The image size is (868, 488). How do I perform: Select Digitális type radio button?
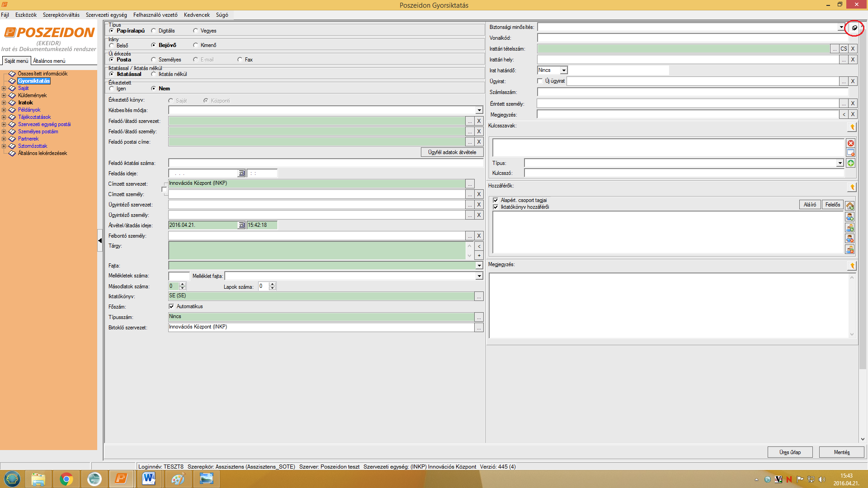point(154,31)
